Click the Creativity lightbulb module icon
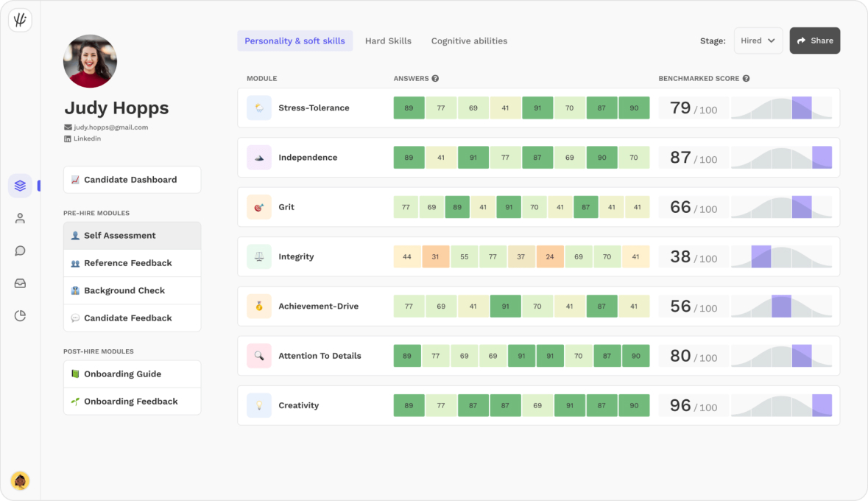The image size is (868, 501). coord(259,405)
